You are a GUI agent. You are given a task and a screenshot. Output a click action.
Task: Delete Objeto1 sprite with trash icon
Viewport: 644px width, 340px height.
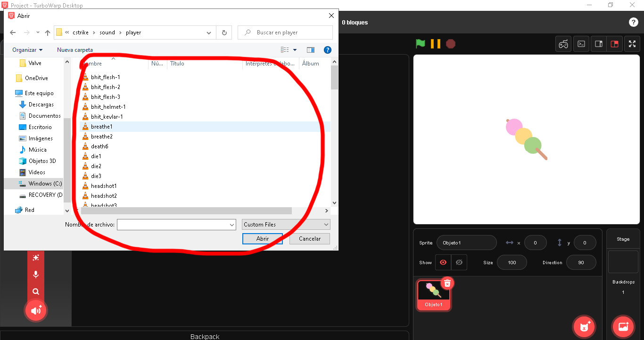[447, 283]
